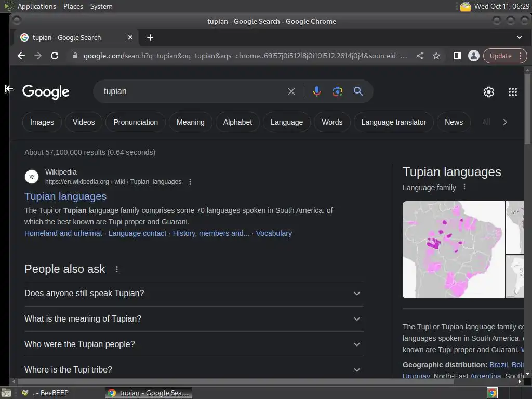Viewport: 532px width, 399px height.
Task: Follow the Vocabulary link
Action: [274, 233]
